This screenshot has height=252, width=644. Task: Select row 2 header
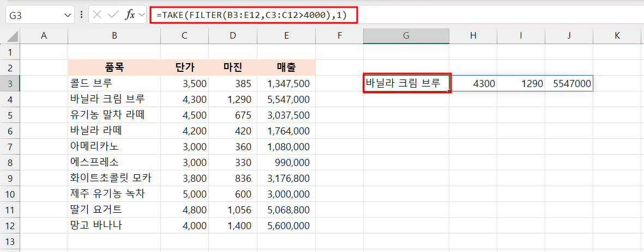(x=10, y=68)
